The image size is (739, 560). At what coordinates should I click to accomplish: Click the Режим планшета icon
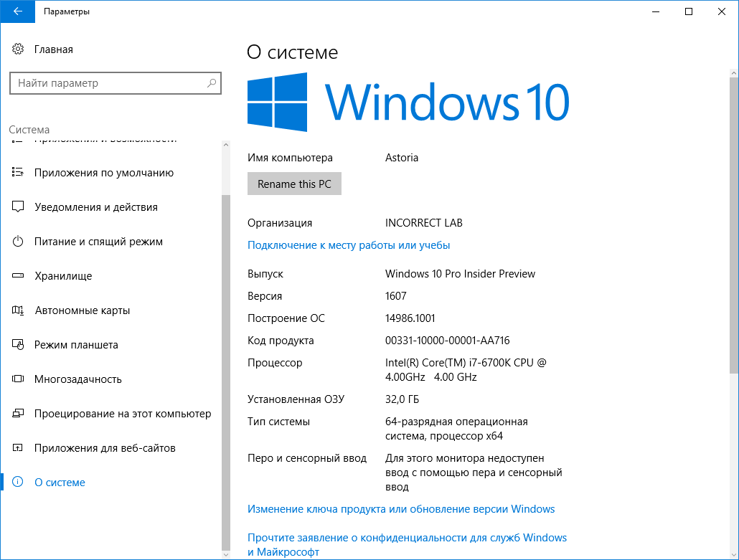18,345
